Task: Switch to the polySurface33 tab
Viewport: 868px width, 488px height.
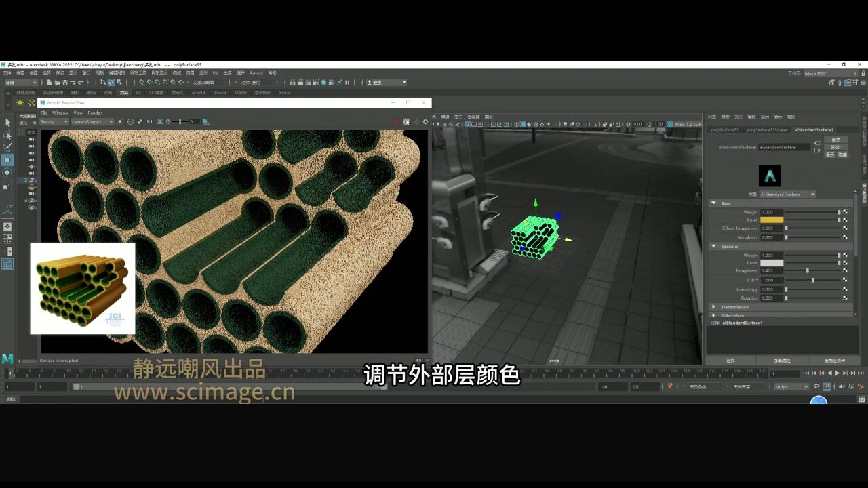Action: click(x=725, y=130)
